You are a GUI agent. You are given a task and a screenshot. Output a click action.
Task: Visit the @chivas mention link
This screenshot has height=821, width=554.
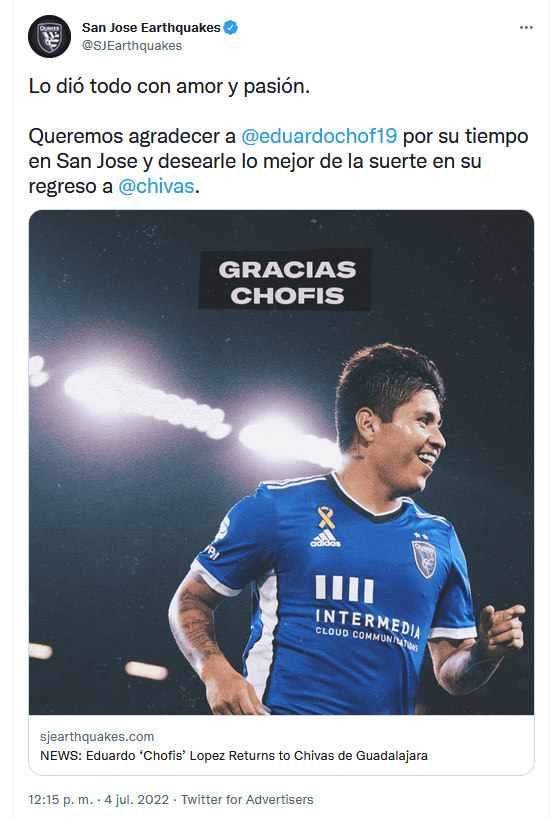point(156,186)
